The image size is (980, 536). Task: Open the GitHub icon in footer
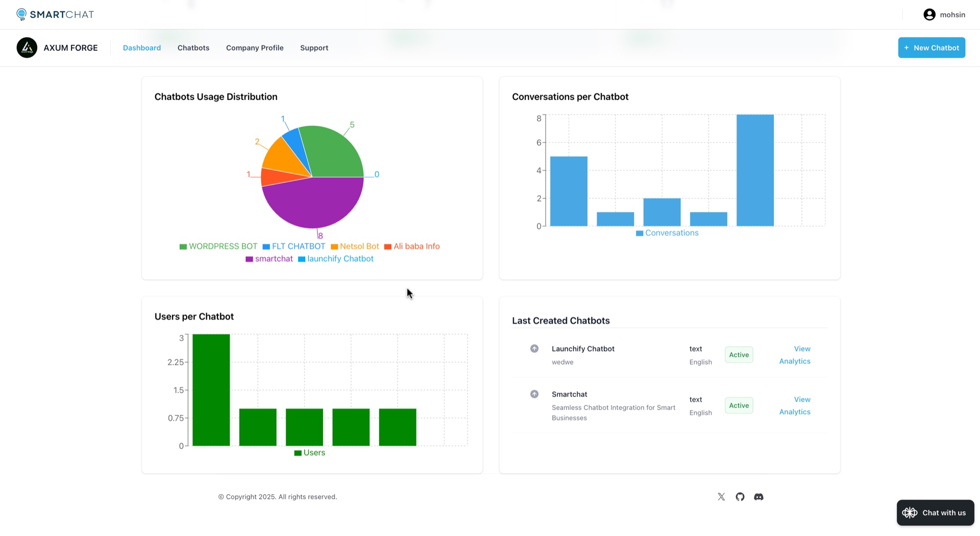coord(740,497)
